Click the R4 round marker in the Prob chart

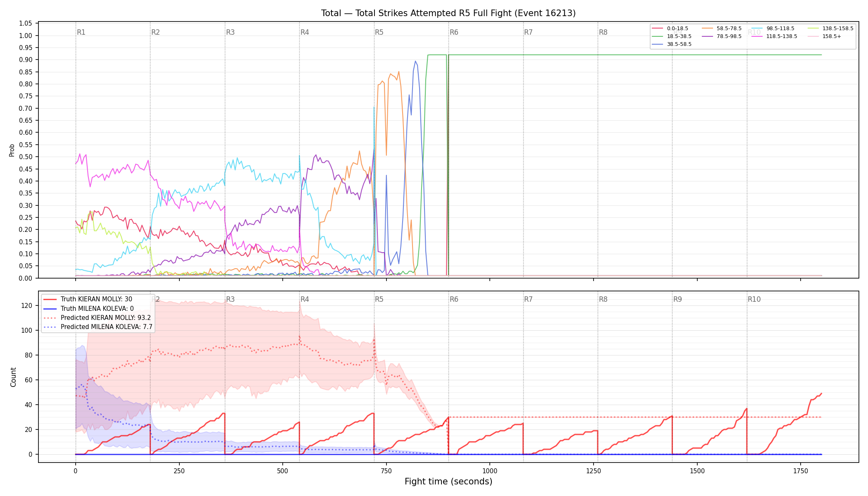point(305,32)
